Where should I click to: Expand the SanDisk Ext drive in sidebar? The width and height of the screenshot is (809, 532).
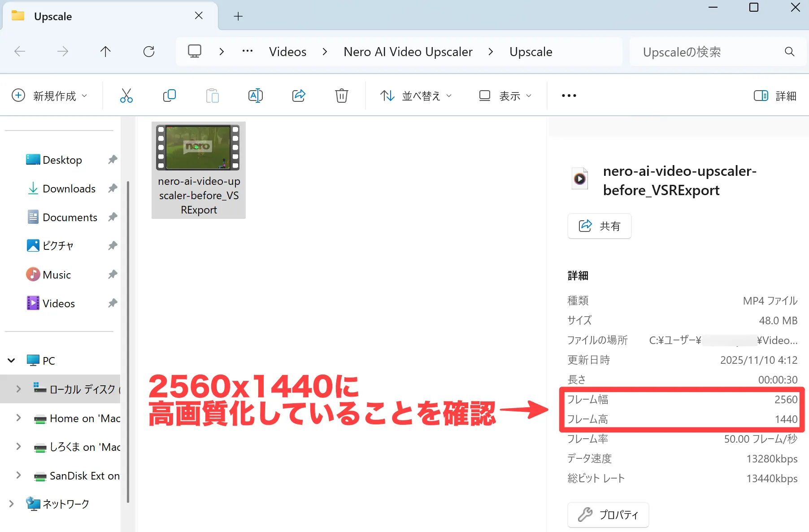click(18, 475)
